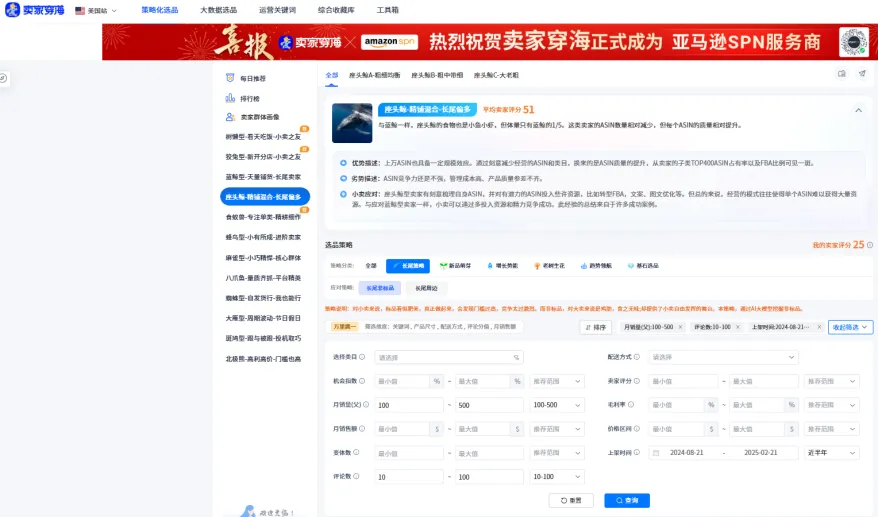Open 月销量(父) range dropdown showing 100-500
This screenshot has width=878, height=517.
point(557,405)
